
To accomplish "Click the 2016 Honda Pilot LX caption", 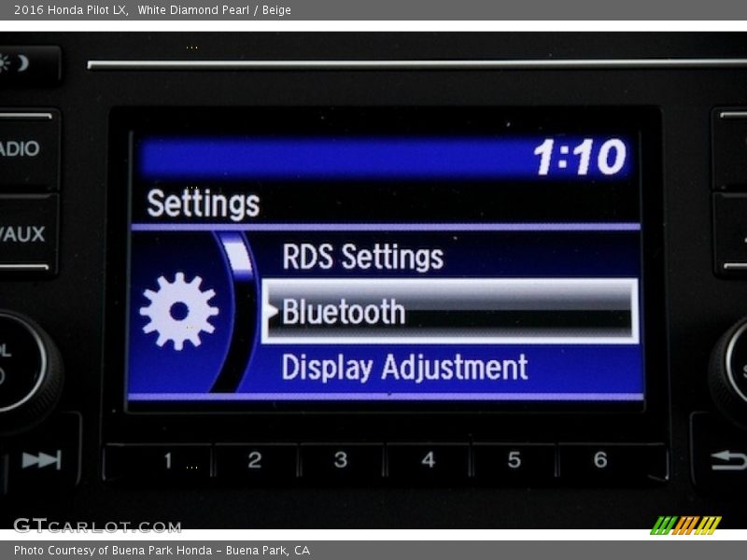I will click(152, 10).
